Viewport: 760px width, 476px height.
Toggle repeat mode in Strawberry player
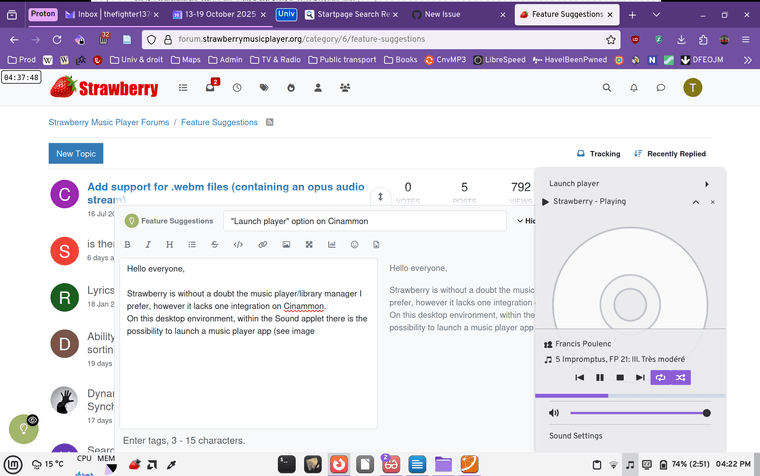[660, 377]
